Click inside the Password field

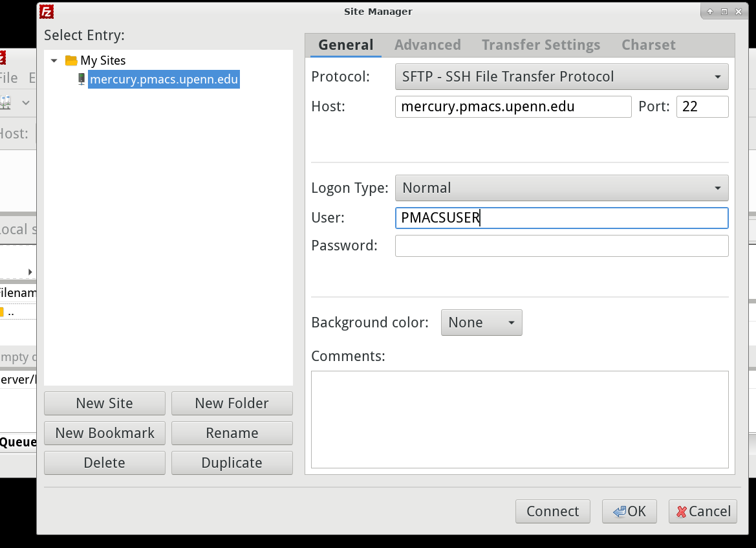tap(561, 245)
